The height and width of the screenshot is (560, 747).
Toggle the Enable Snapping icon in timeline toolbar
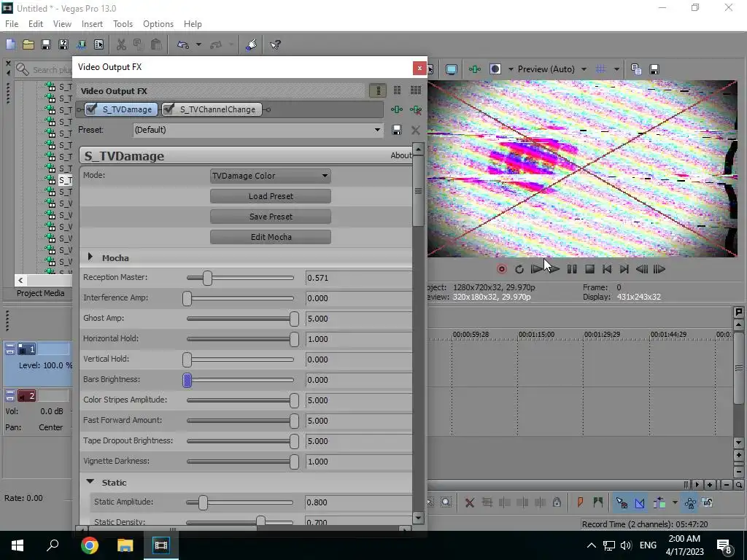(622, 502)
